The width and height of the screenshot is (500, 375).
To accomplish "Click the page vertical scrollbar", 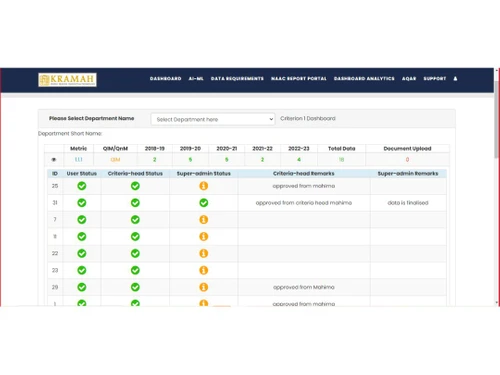I will (x=497, y=120).
